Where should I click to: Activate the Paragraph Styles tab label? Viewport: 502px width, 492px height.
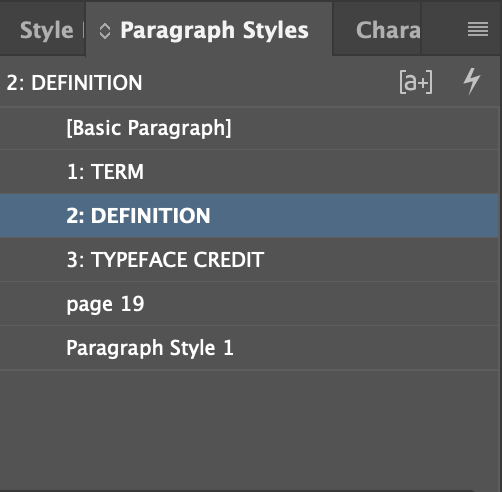[x=214, y=31]
